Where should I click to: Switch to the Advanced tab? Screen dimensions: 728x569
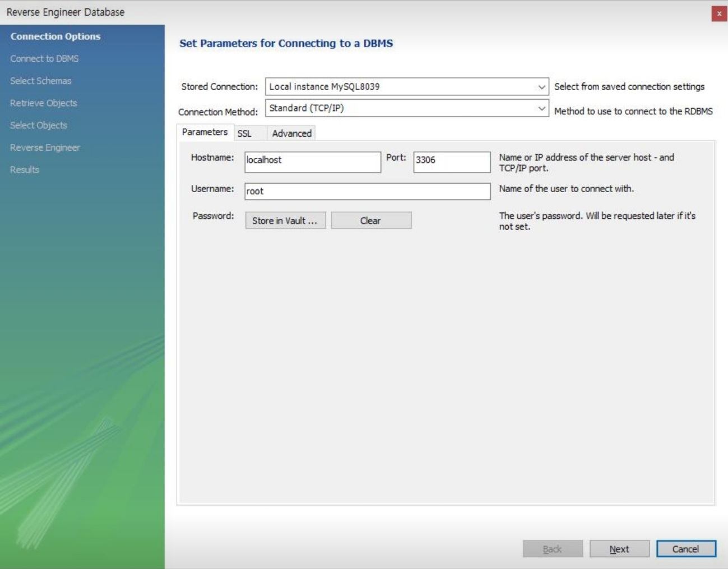click(x=291, y=133)
